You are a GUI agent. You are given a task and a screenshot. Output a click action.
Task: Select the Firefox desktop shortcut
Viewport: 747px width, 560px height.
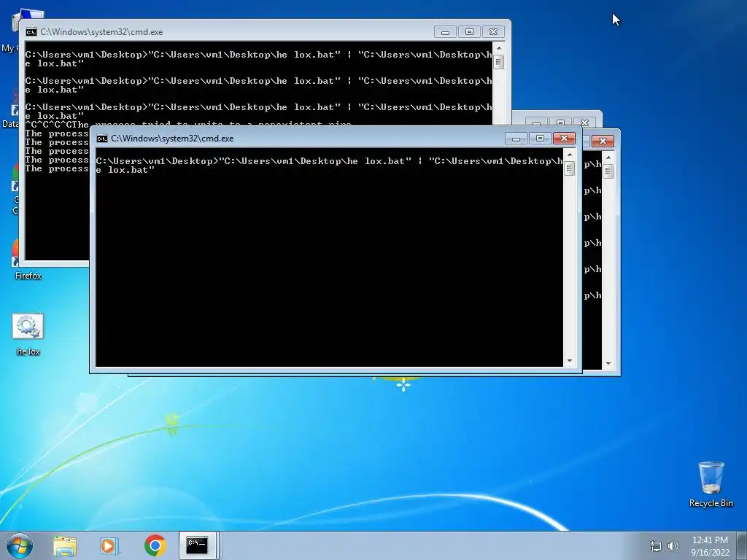pos(28,260)
